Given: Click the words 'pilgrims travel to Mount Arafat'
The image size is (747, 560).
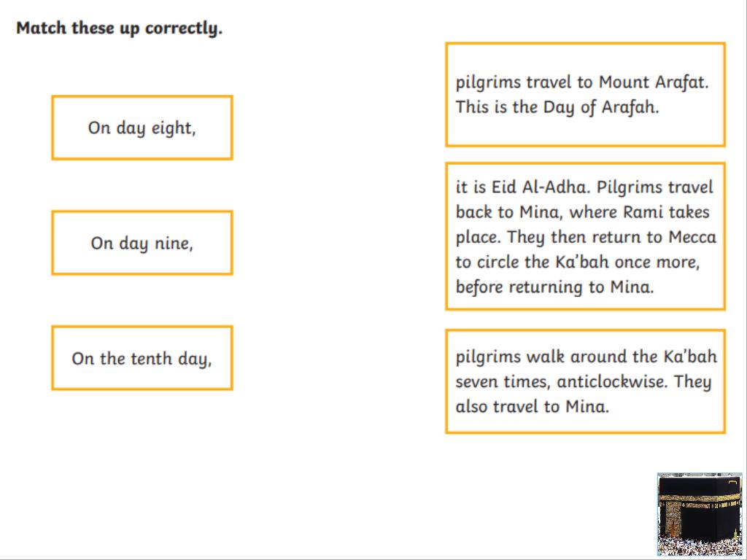Looking at the screenshot, I should coord(581,82).
